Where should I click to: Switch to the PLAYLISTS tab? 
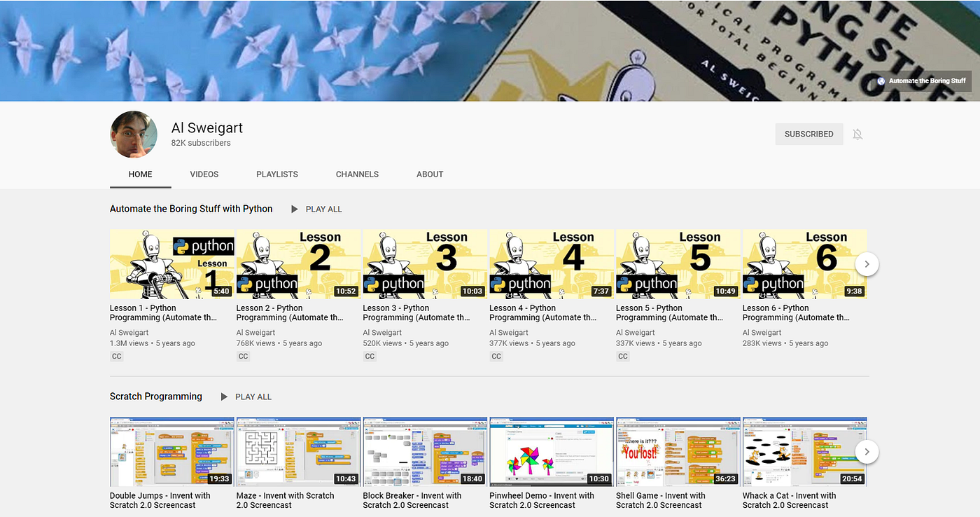pos(276,174)
